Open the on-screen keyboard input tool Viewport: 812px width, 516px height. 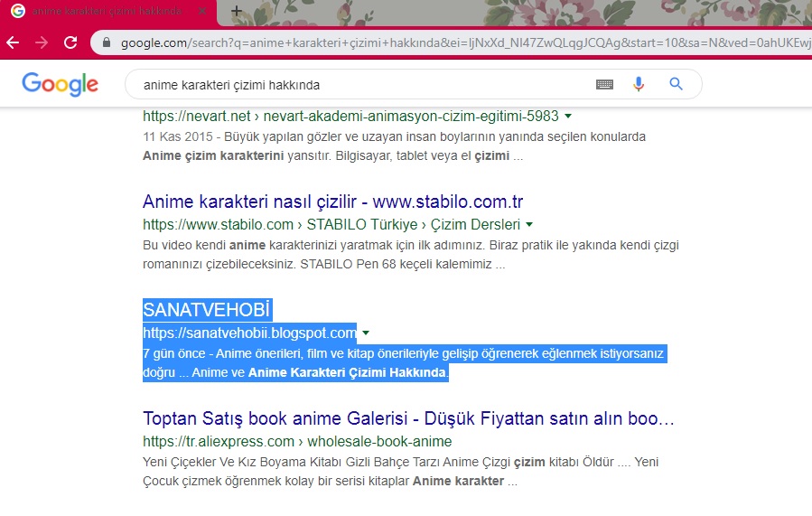pos(604,84)
